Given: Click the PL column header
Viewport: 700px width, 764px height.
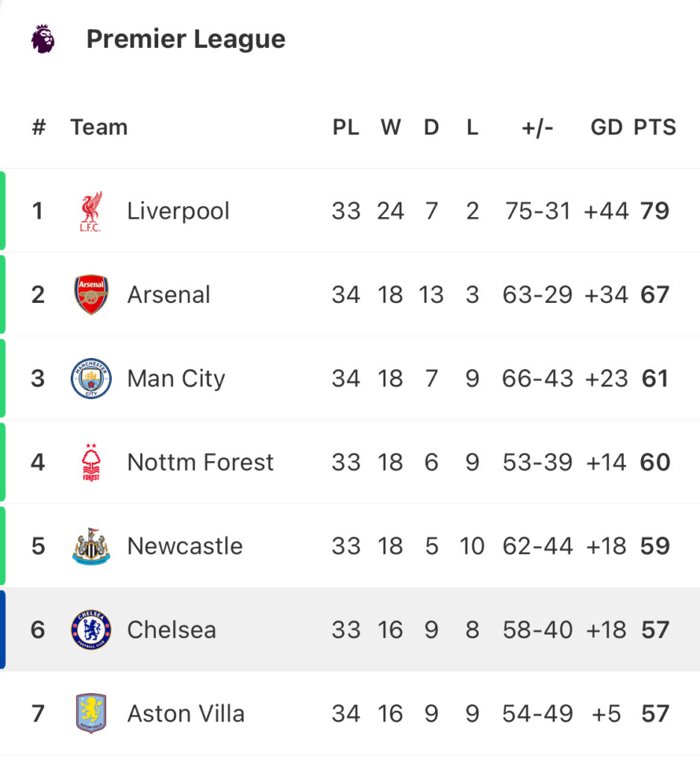Looking at the screenshot, I should (x=346, y=127).
